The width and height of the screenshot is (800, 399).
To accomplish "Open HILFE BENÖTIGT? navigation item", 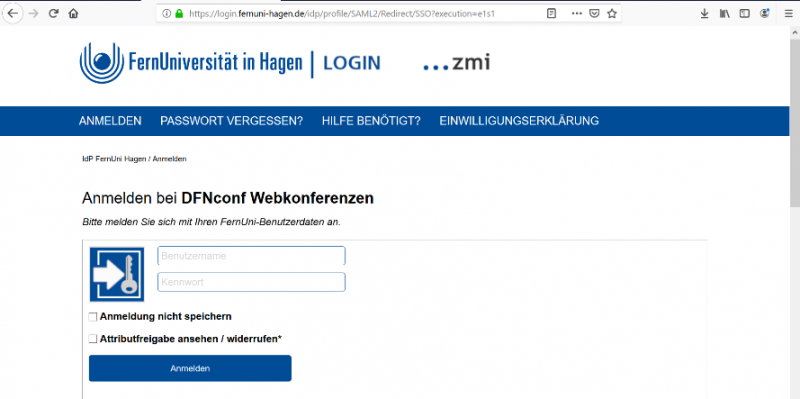I will coord(371,121).
